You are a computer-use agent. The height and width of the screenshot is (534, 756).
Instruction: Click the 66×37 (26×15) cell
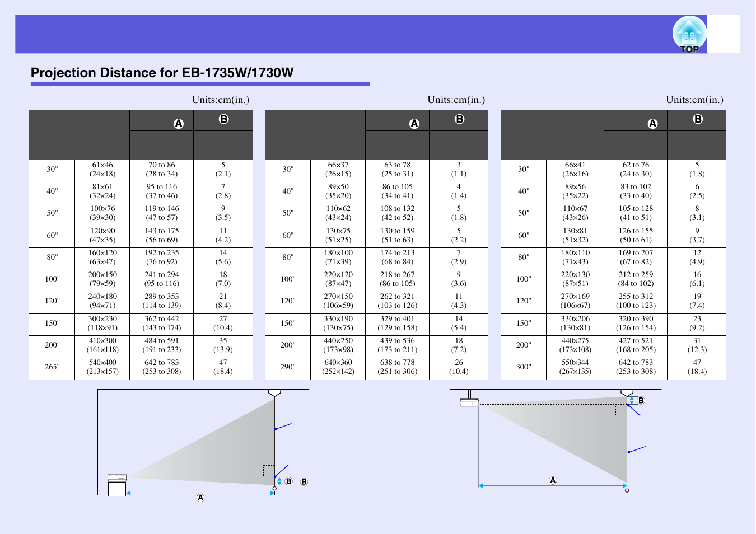click(x=338, y=170)
